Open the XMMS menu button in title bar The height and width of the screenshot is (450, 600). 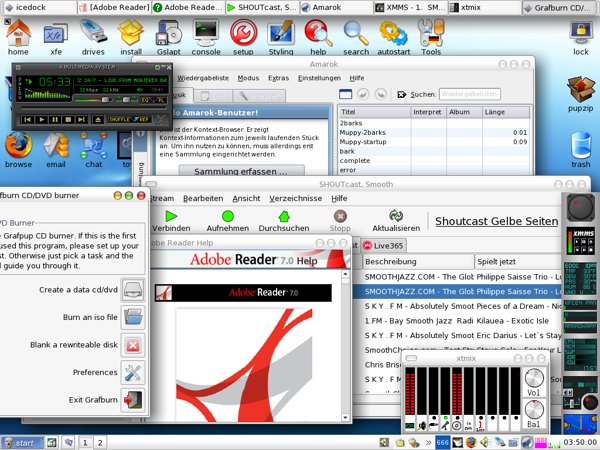pos(18,67)
